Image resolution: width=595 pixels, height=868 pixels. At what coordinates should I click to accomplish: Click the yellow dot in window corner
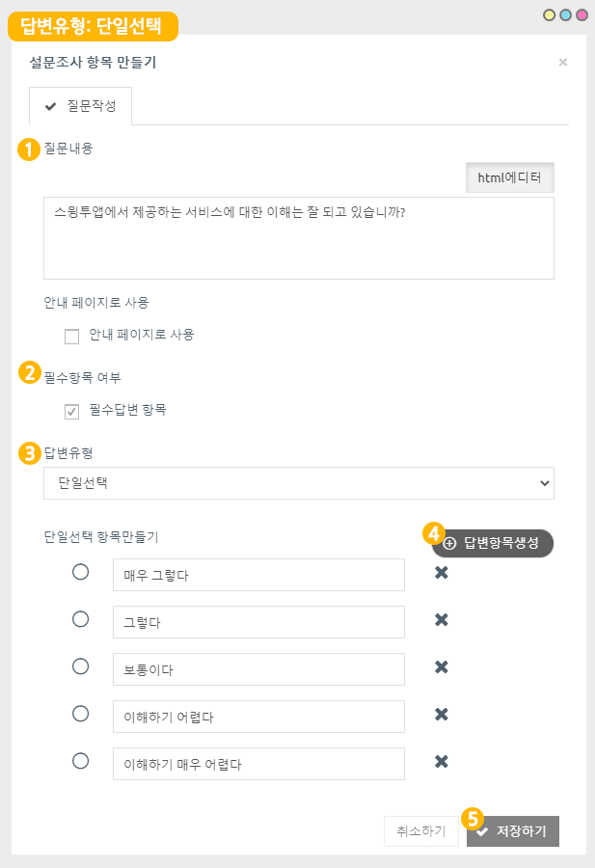(x=550, y=15)
